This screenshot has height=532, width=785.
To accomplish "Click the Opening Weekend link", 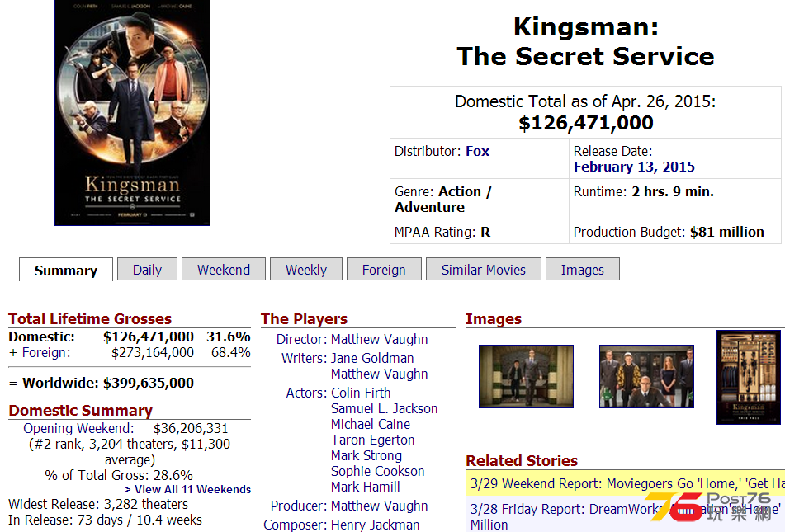I will (78, 428).
